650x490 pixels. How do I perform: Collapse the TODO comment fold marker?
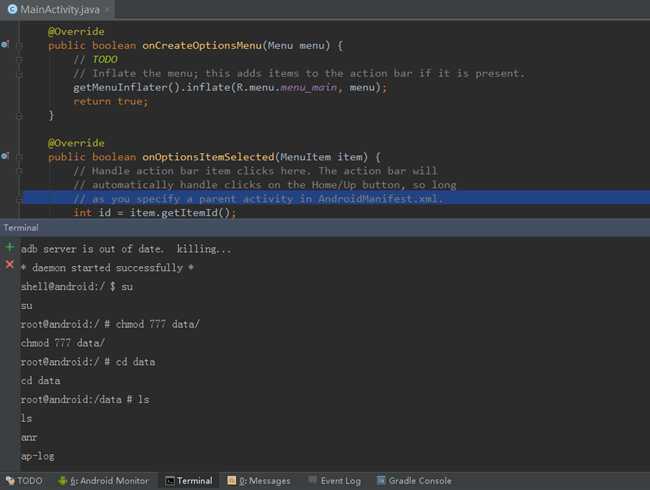[x=19, y=59]
